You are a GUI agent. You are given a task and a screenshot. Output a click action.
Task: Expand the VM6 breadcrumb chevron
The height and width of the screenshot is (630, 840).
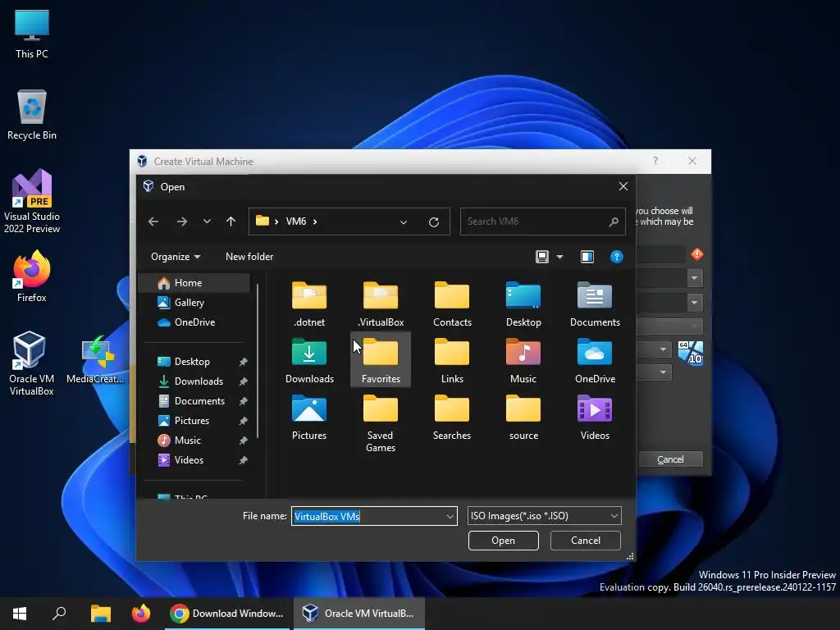(315, 221)
